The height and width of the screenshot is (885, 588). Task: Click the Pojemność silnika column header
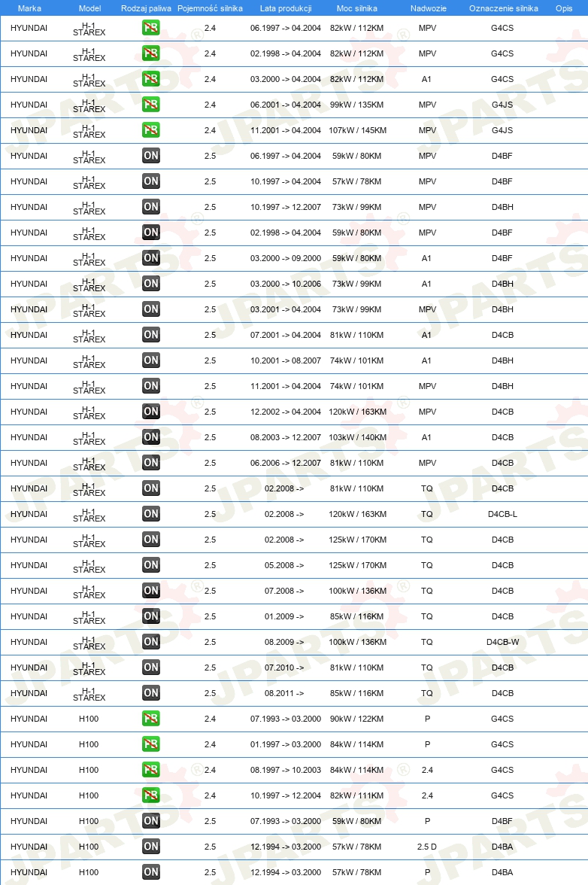point(210,8)
